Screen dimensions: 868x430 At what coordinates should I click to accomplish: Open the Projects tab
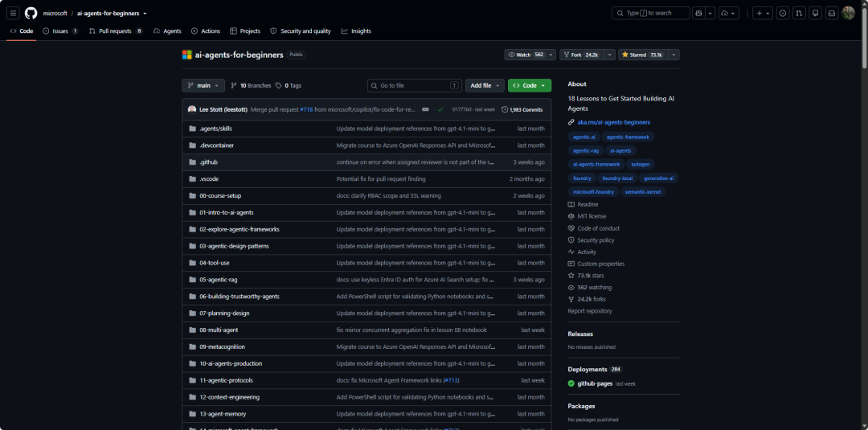[x=245, y=31]
